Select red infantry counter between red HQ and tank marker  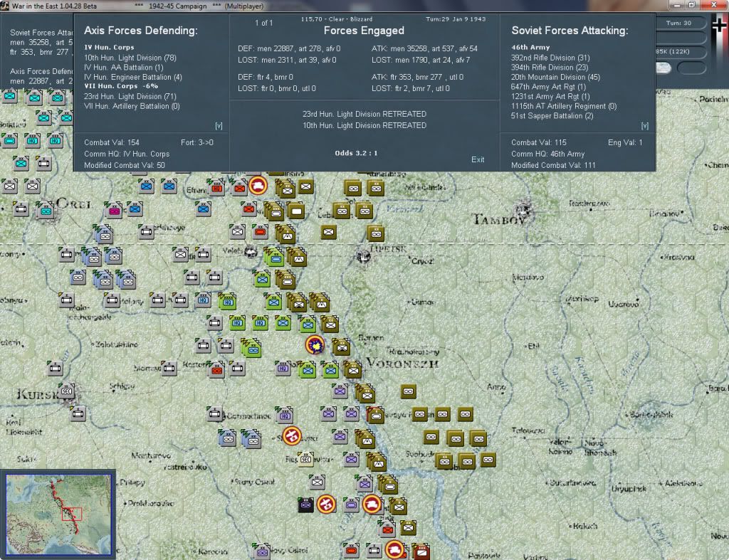(239, 188)
